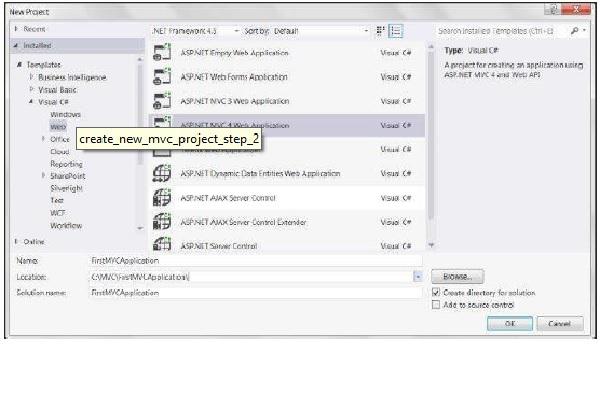Image resolution: width=600 pixels, height=401 pixels.
Task: Click the Browse button
Action: coord(458,276)
